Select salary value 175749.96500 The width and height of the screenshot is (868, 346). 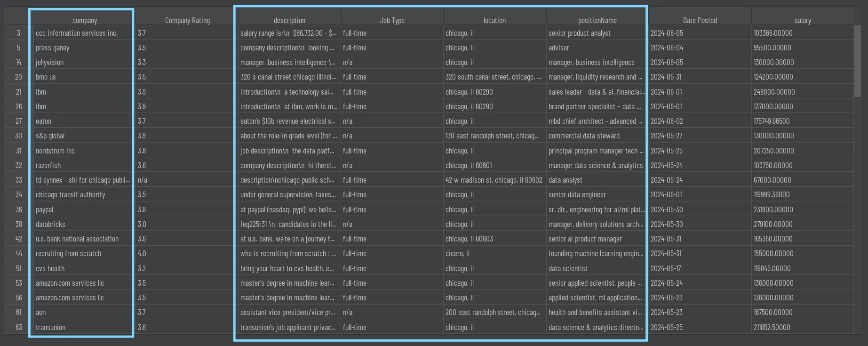point(802,121)
